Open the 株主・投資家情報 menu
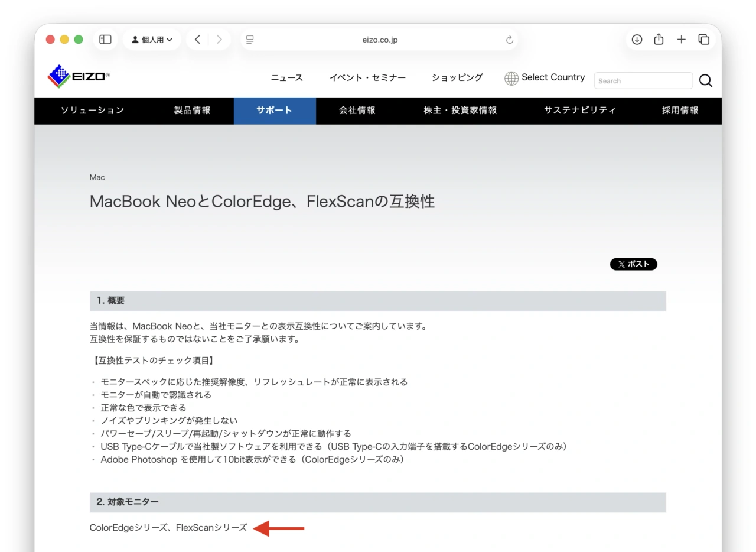The image size is (756, 552). 460,111
